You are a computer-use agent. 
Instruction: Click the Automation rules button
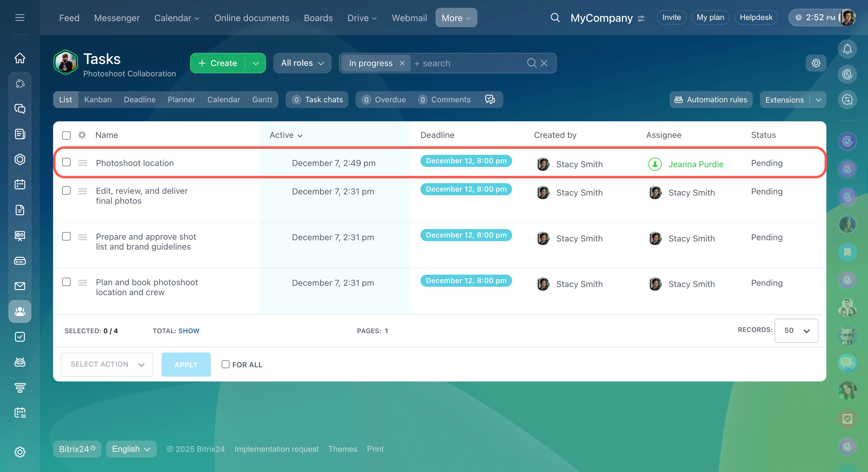(x=711, y=100)
